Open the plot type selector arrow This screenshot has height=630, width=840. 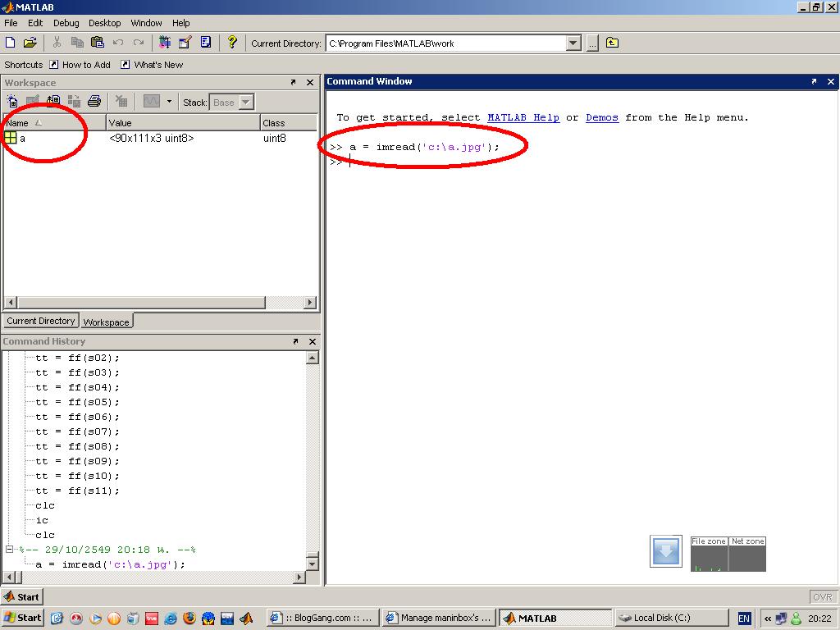point(169,101)
